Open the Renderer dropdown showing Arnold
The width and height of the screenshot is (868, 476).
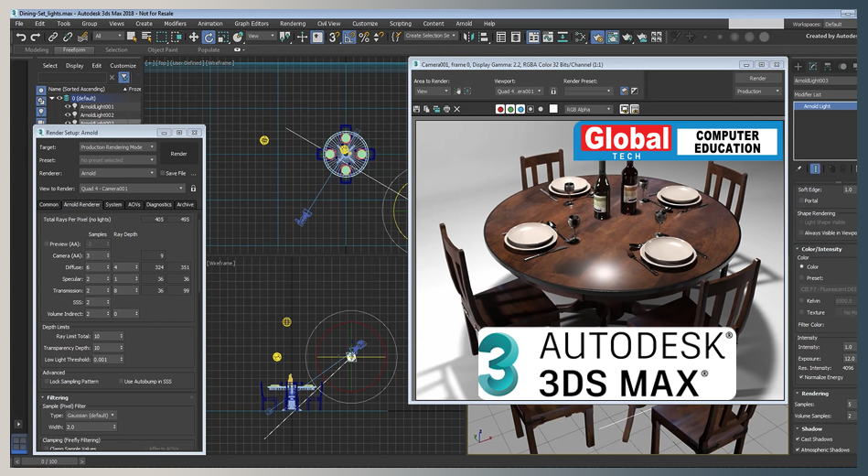tap(117, 173)
